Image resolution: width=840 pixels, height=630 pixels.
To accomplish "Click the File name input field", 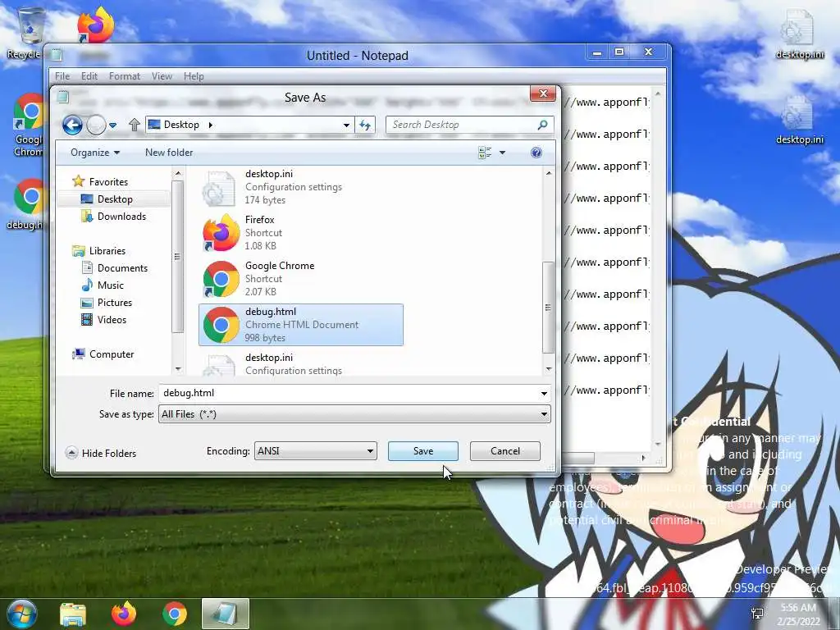I will (x=348, y=393).
